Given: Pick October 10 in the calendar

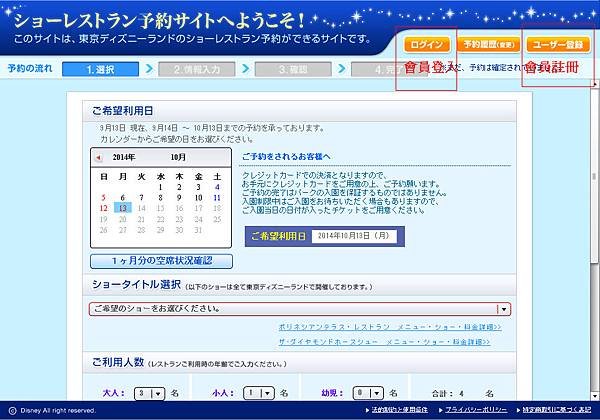Looking at the screenshot, I should click(198, 198).
